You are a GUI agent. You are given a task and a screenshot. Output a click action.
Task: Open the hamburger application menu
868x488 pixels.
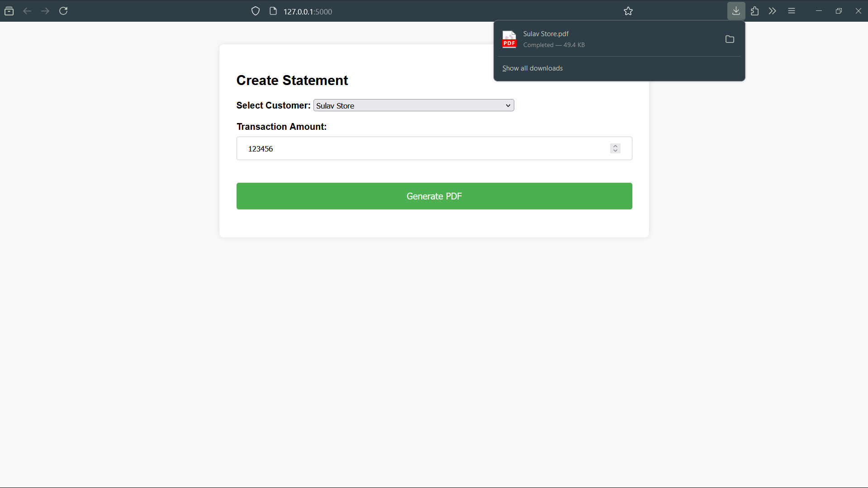(792, 11)
